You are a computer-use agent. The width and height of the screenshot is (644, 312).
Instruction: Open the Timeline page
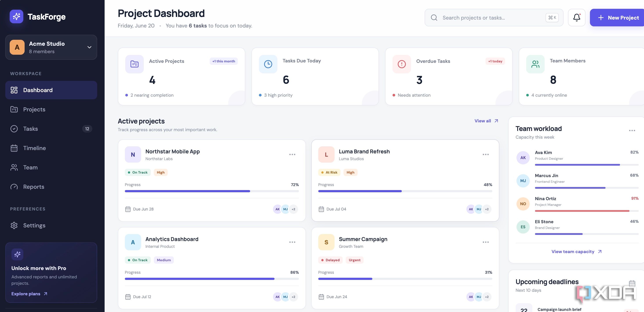click(x=51, y=148)
